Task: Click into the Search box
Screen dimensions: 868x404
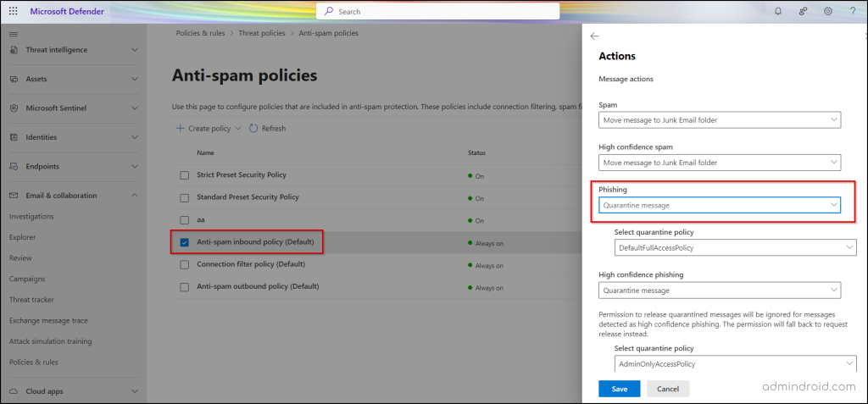Action: [438, 11]
